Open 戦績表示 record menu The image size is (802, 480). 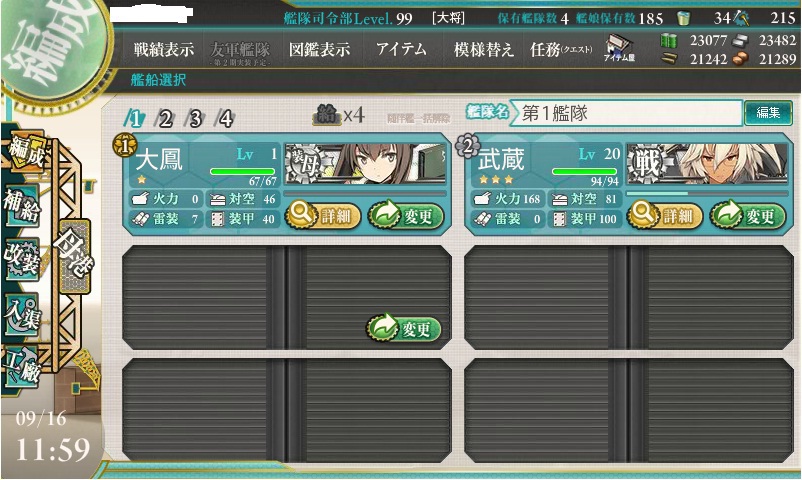coord(164,50)
